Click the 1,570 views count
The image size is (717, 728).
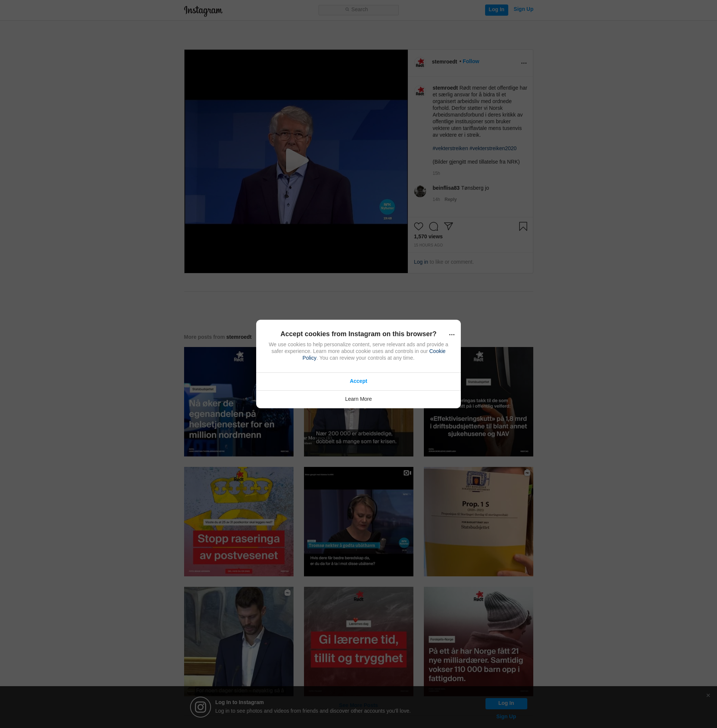pos(428,236)
